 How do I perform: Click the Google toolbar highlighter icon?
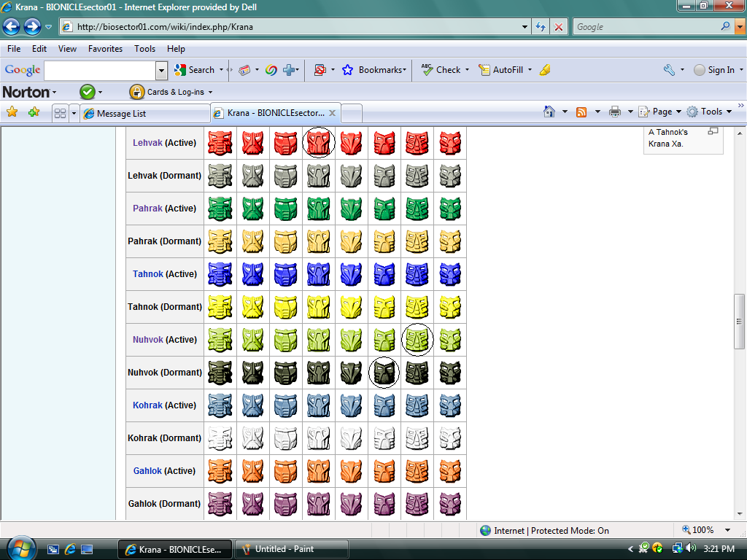[x=545, y=70]
